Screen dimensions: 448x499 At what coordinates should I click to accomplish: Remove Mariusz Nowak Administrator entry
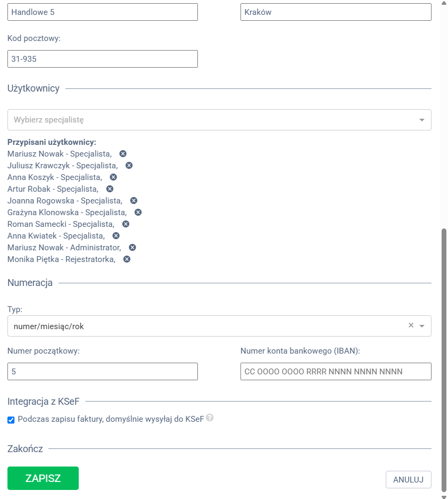tap(132, 248)
